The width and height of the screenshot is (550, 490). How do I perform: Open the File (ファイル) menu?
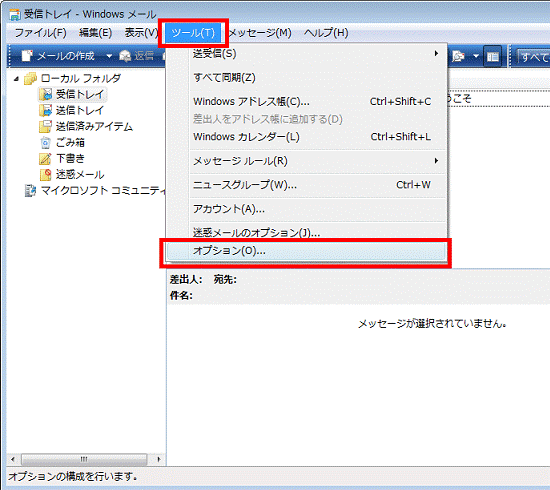[41, 33]
